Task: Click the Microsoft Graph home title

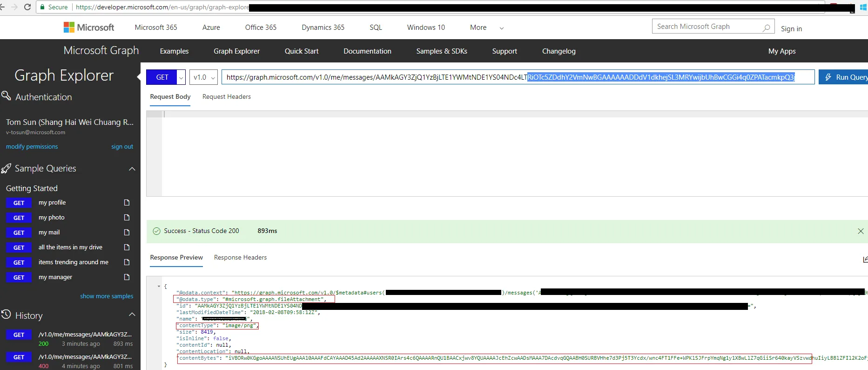Action: 101,50
